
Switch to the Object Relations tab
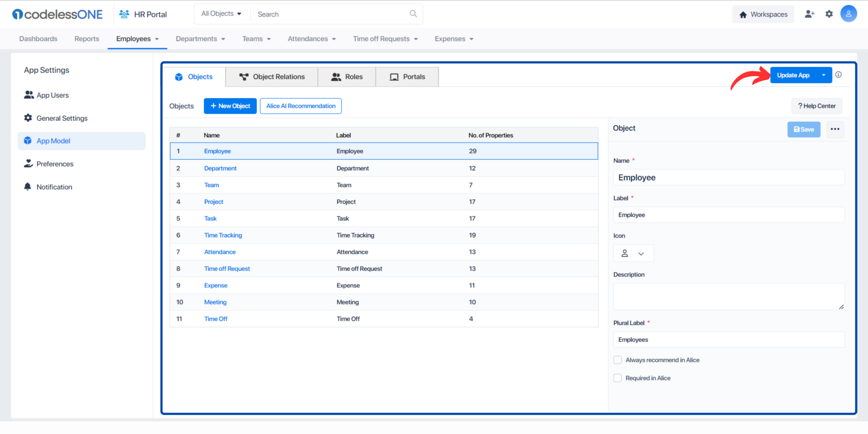tap(272, 77)
